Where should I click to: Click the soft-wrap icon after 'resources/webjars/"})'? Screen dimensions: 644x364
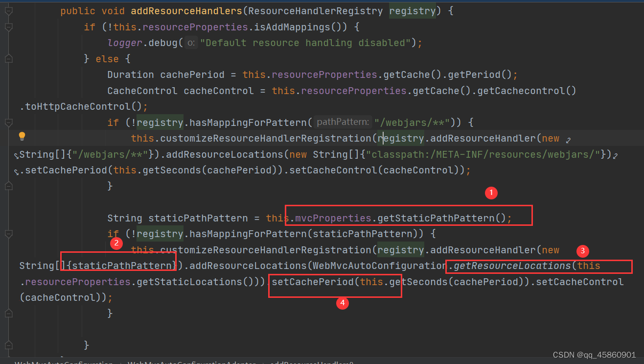(x=615, y=155)
